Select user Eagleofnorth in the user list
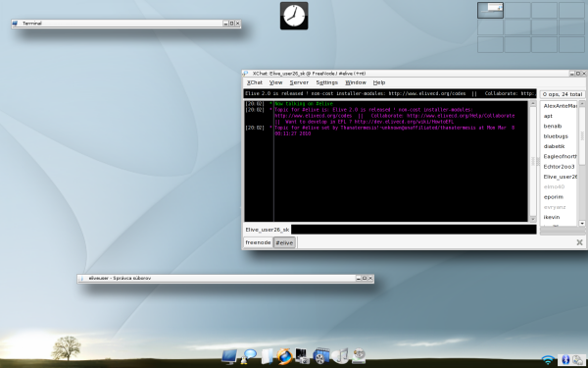The image size is (588, 368). [x=560, y=157]
